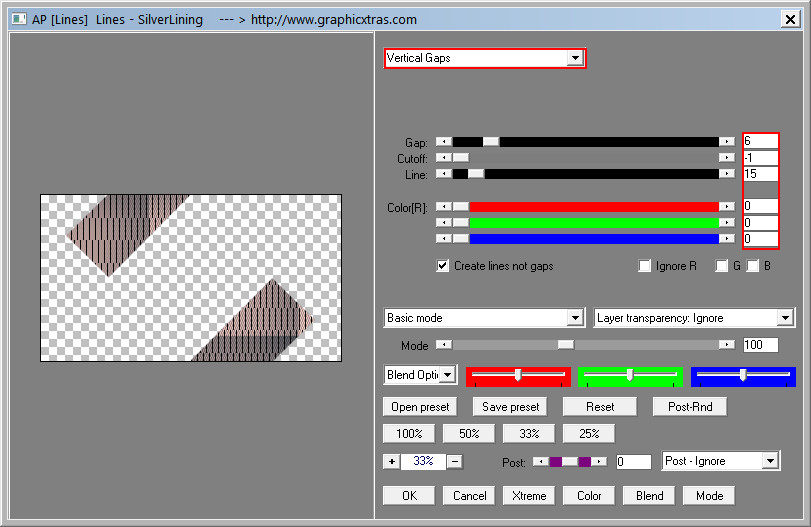Click the Cutoff slider left arrow
811x527 pixels.
pos(444,158)
